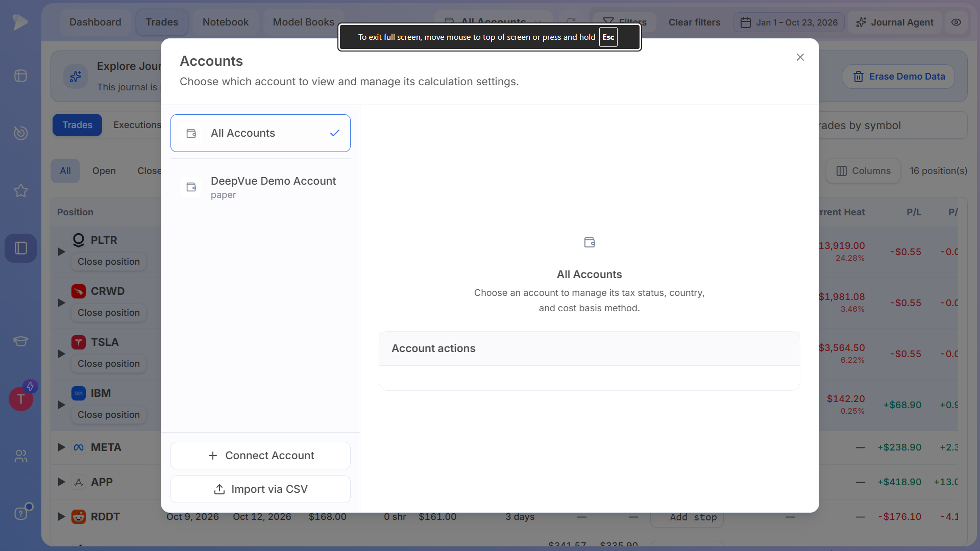Open the community people icon in sidebar
This screenshot has height=551, width=980.
tap(20, 456)
